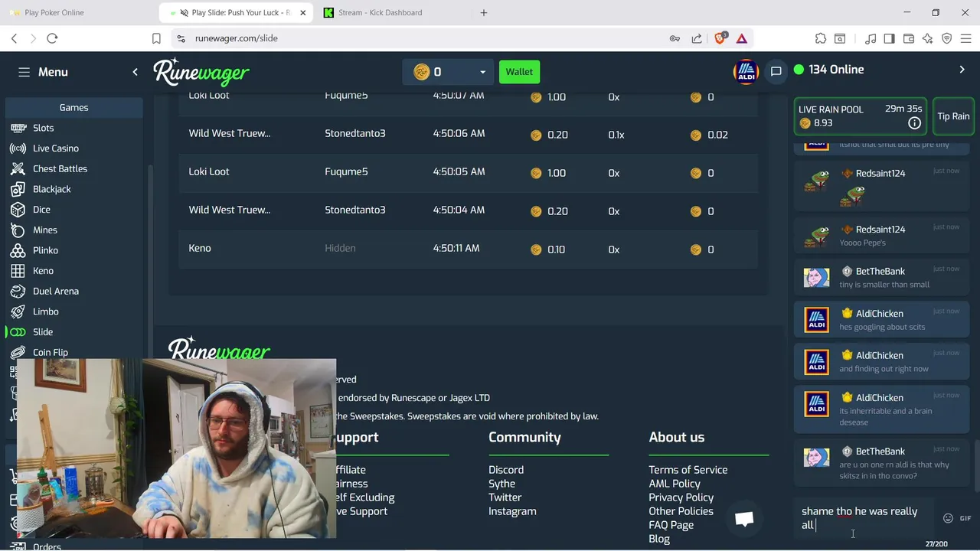Select the Chest Battles icon
The image size is (980, 551).
[18, 168]
